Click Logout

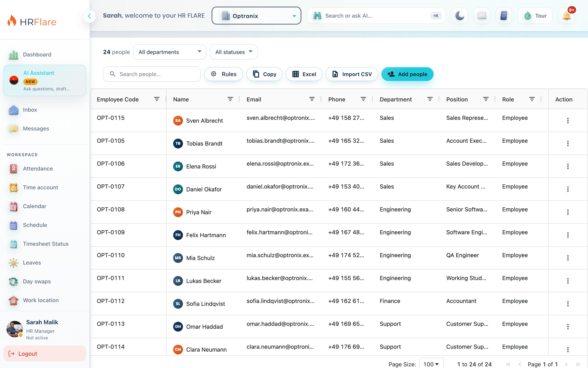coord(45,354)
